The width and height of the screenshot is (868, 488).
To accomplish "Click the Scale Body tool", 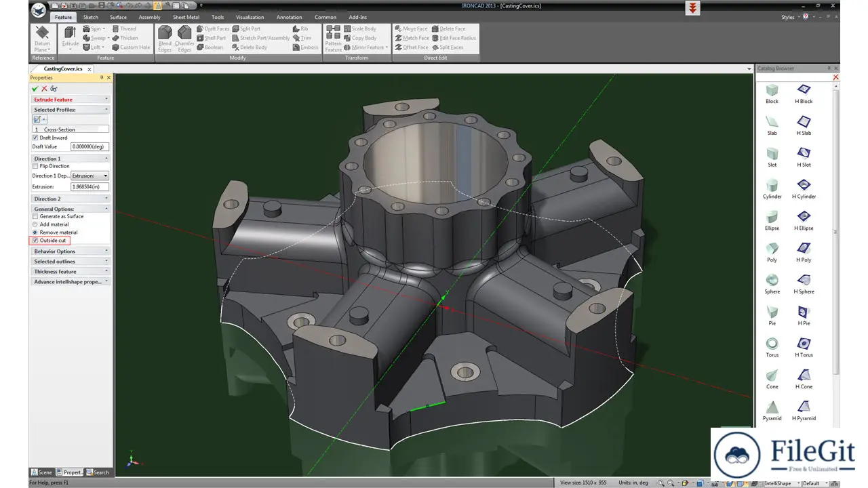I will (x=359, y=28).
